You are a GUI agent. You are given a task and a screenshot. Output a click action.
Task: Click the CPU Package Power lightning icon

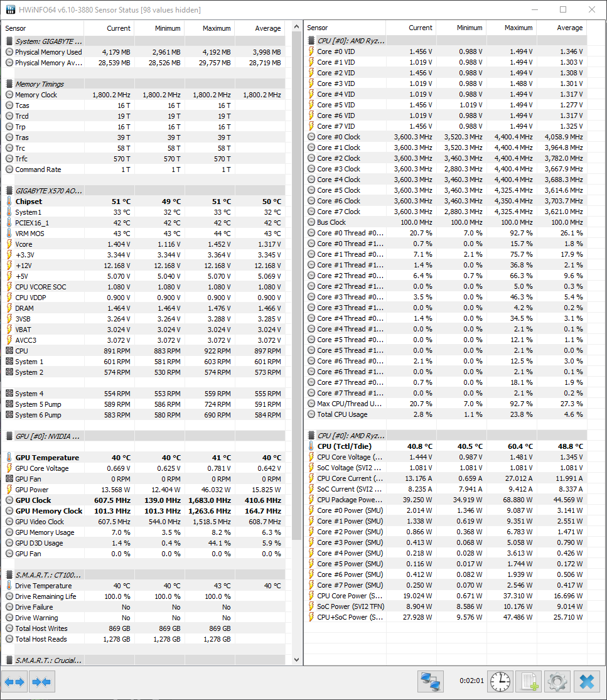tap(311, 500)
